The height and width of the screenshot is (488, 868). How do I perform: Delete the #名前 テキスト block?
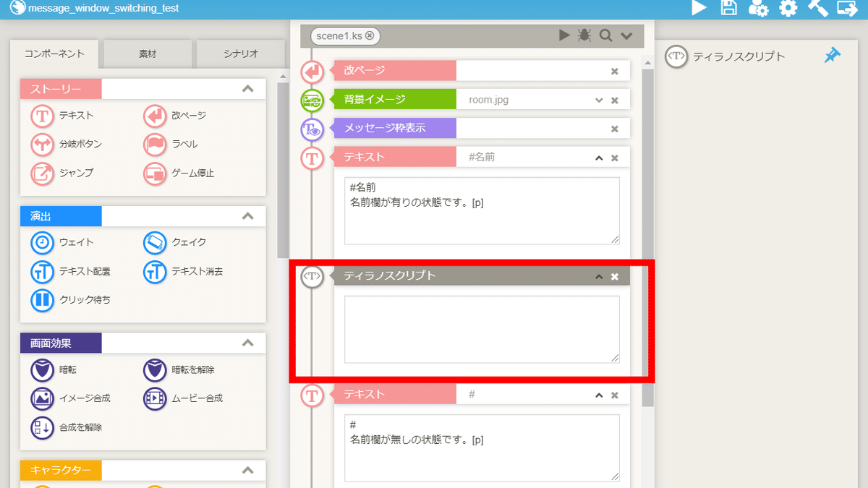615,158
